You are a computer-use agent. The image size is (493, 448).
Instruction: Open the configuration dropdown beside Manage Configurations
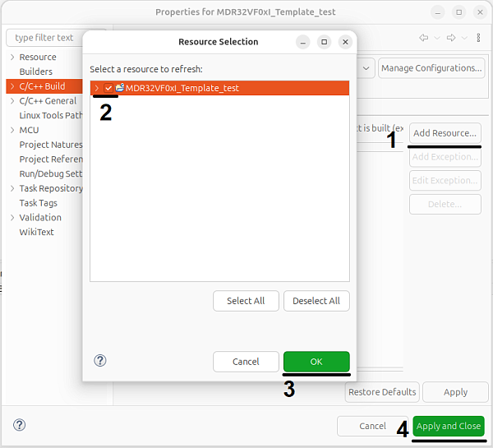click(x=366, y=68)
